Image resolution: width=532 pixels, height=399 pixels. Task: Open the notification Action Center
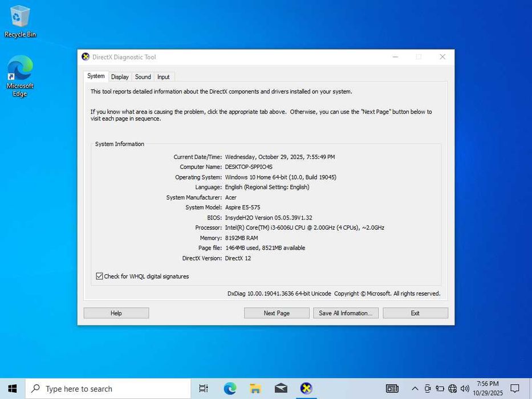pyautogui.click(x=515, y=389)
